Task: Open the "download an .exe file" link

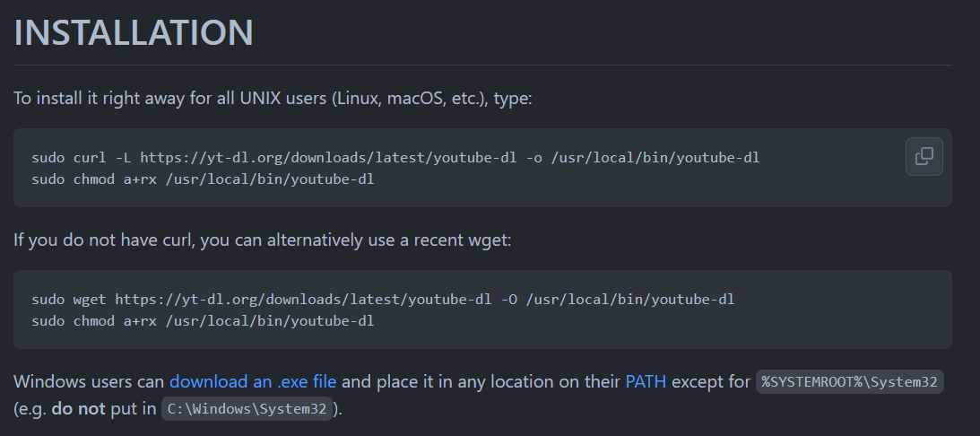Action: 253,381
